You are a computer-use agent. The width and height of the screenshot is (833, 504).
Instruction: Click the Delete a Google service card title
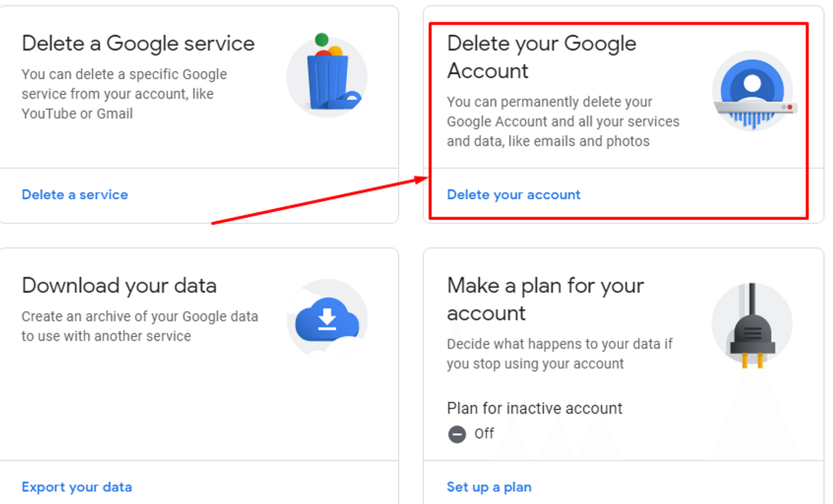click(x=138, y=43)
